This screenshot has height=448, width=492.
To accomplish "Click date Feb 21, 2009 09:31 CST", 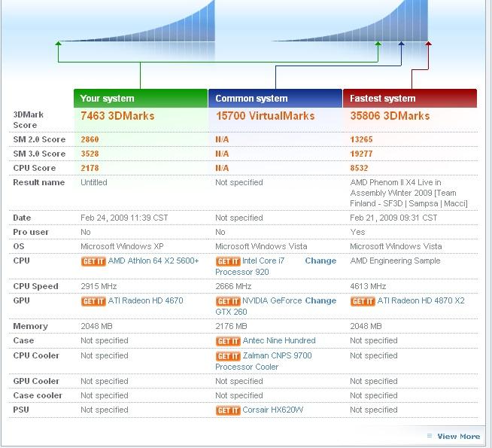I will click(x=393, y=218).
